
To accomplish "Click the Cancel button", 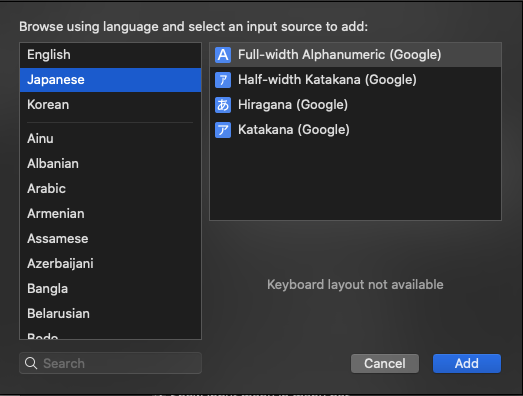I will tap(385, 363).
